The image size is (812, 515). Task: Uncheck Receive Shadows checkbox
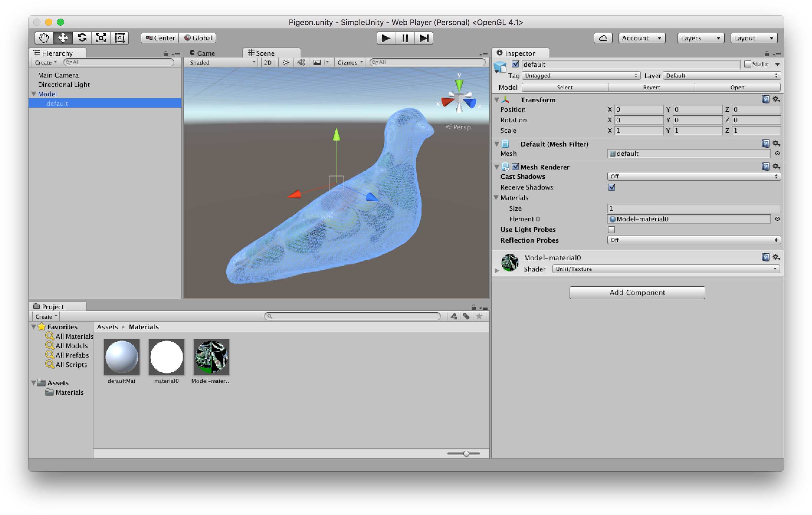pyautogui.click(x=611, y=187)
